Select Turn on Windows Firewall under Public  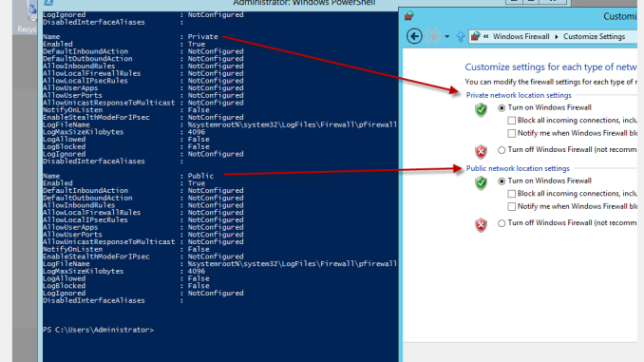tap(502, 181)
